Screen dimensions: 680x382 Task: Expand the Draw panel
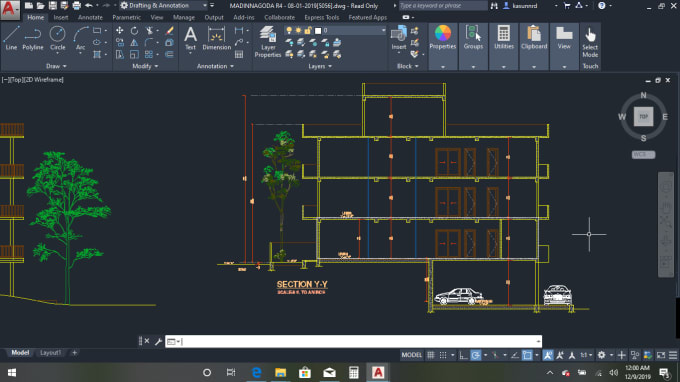[x=56, y=66]
